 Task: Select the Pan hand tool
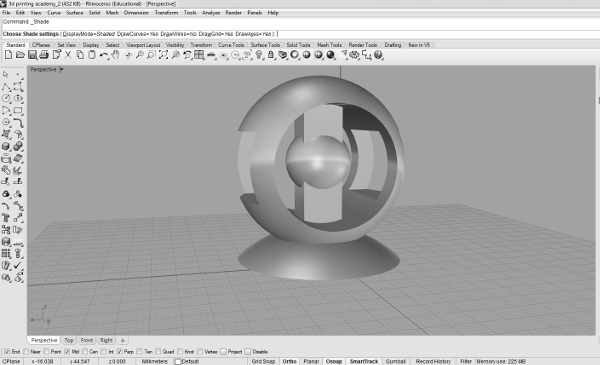(115, 55)
